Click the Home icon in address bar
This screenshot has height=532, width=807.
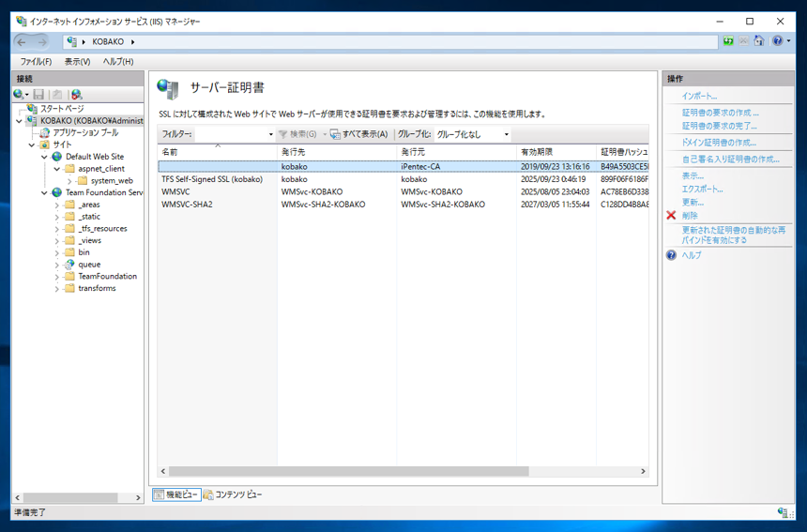(x=758, y=41)
